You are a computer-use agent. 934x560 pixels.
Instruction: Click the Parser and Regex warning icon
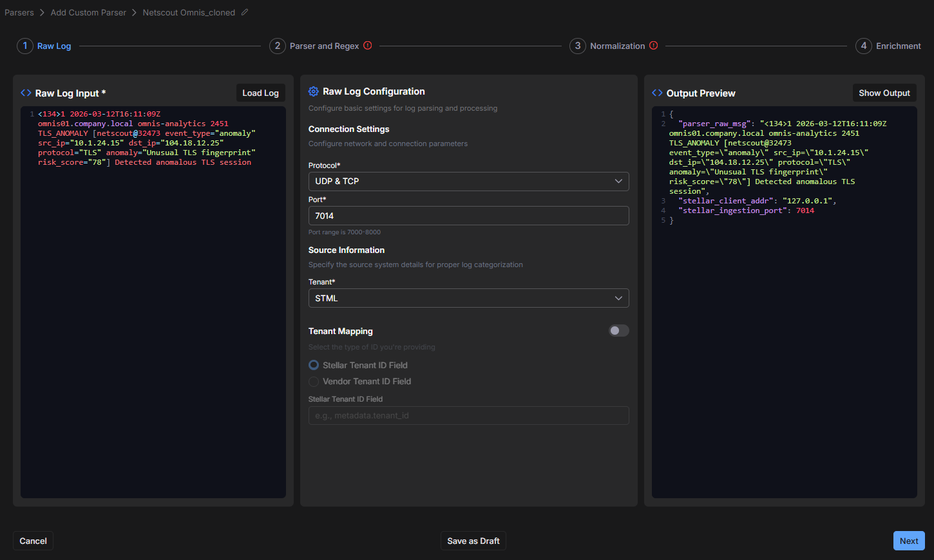click(x=368, y=46)
